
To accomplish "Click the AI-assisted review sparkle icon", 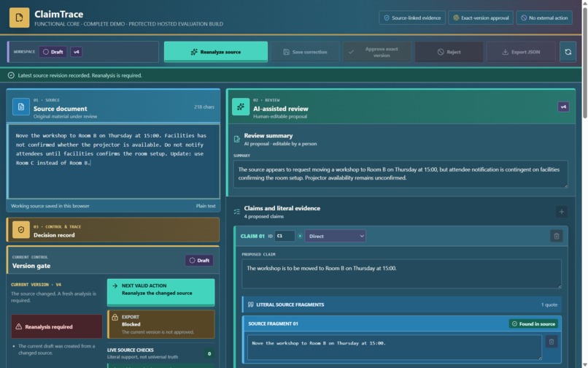I will 241,107.
